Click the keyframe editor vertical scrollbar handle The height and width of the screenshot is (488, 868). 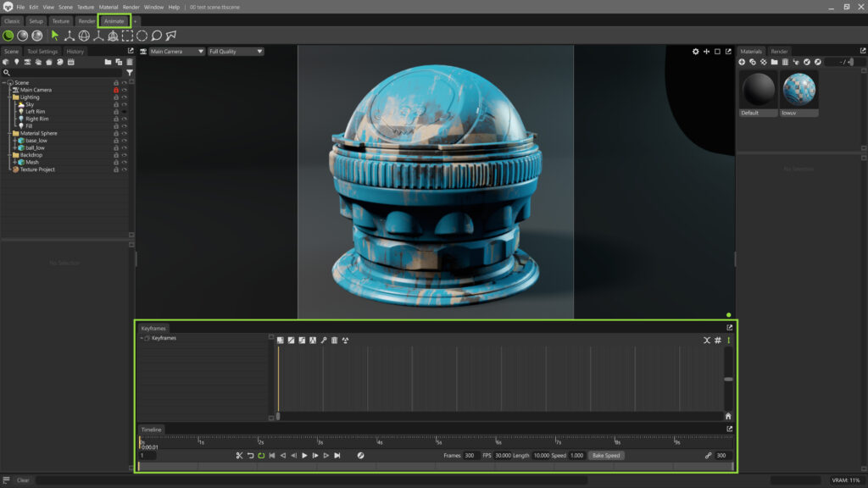(x=728, y=380)
